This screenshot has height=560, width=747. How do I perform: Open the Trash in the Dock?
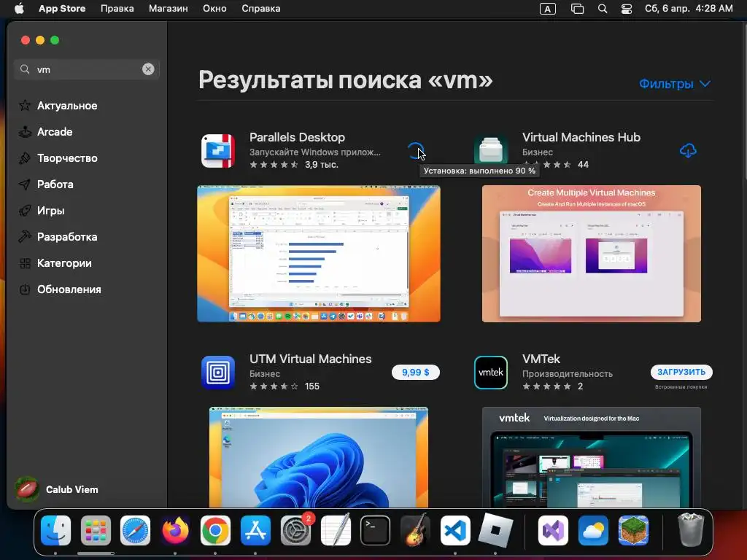tap(691, 530)
